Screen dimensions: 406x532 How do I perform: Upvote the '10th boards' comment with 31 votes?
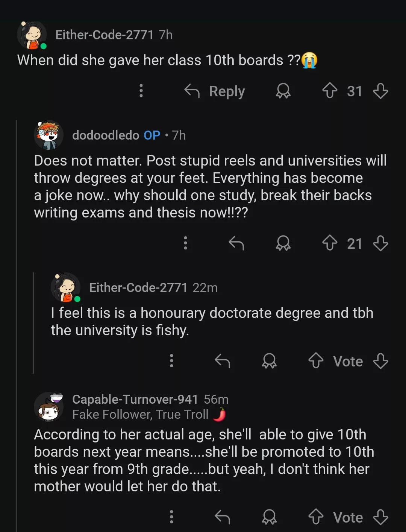330,91
